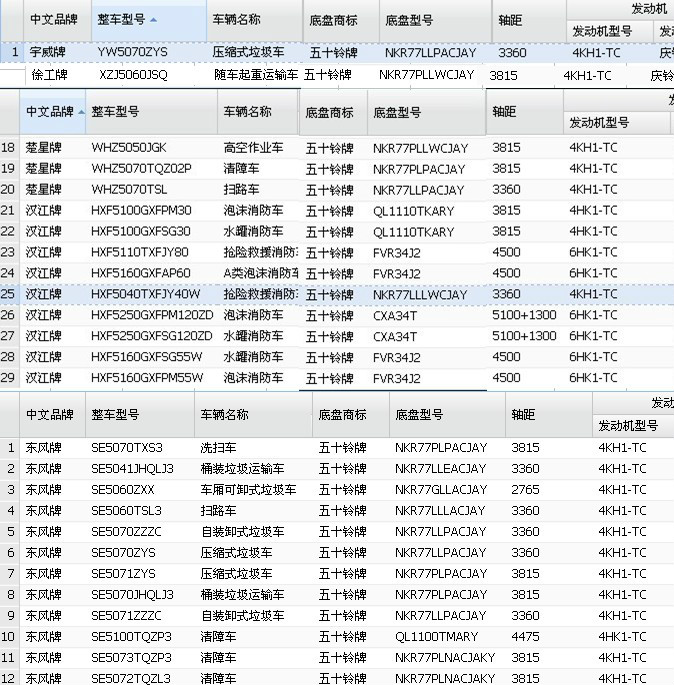Click sort arrow in top 整车型号 header
Viewport: 674px width, 685px height.
[x=152, y=19]
